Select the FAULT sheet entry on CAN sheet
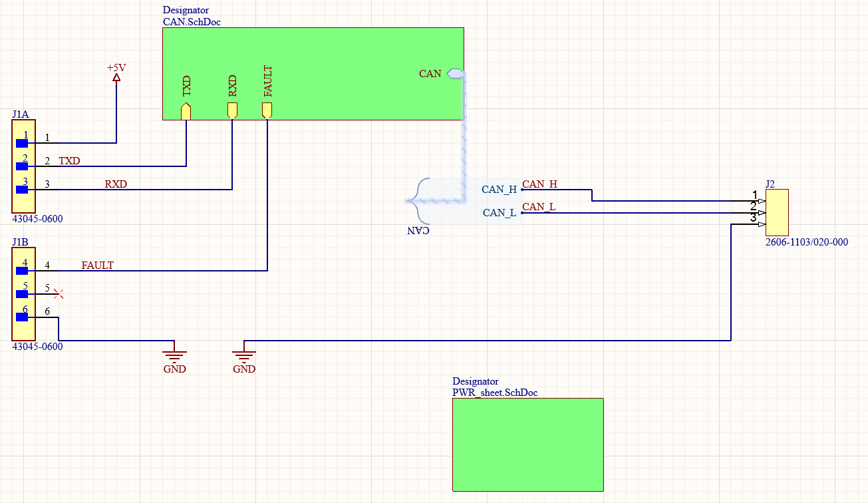This screenshot has width=868, height=503. click(x=267, y=110)
